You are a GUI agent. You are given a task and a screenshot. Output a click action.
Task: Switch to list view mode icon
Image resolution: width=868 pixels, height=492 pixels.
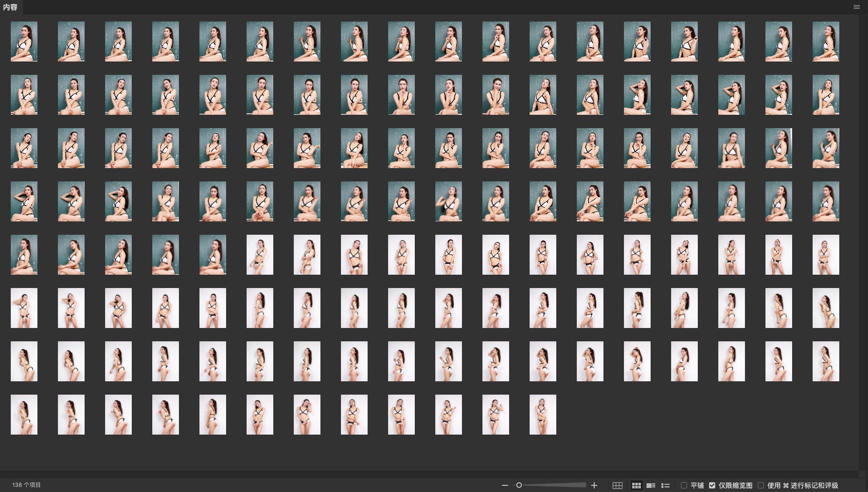click(665, 485)
